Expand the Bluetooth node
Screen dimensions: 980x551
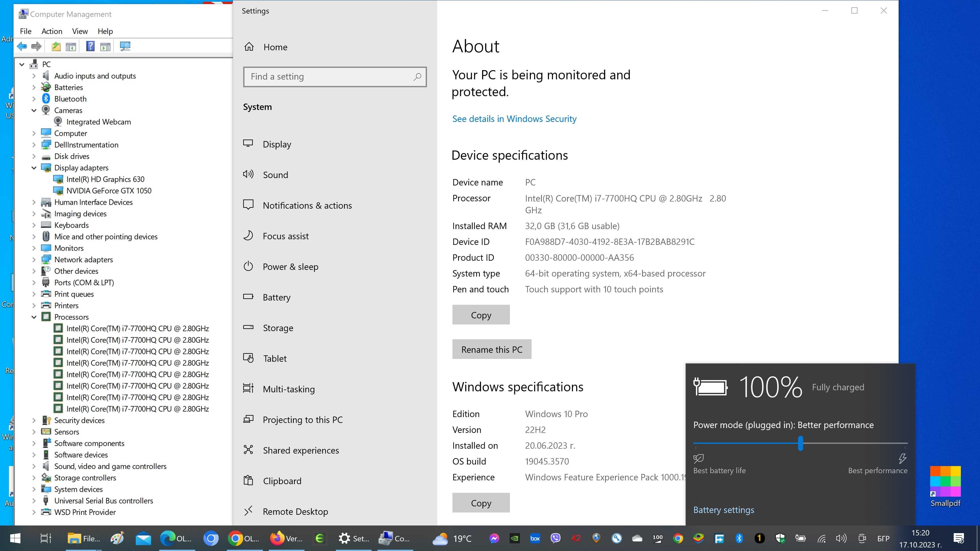click(34, 98)
